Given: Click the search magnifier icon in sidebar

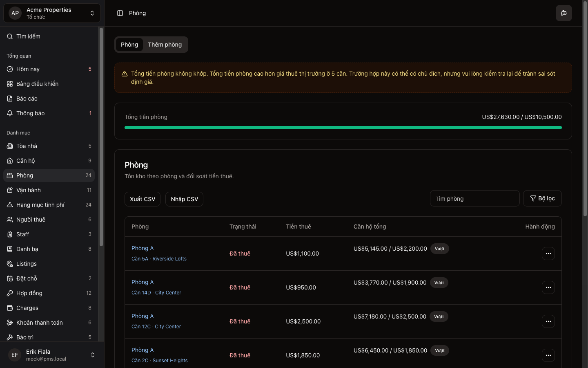Looking at the screenshot, I should pos(10,36).
